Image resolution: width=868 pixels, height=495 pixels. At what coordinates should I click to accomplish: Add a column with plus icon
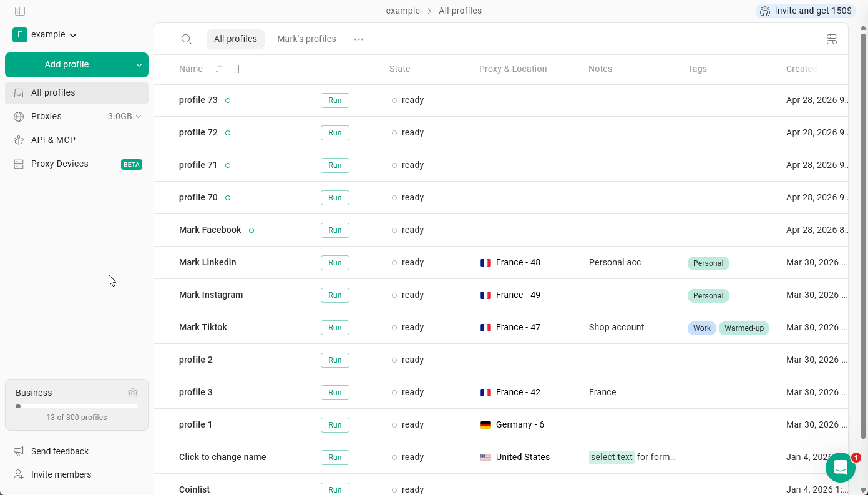pos(238,69)
